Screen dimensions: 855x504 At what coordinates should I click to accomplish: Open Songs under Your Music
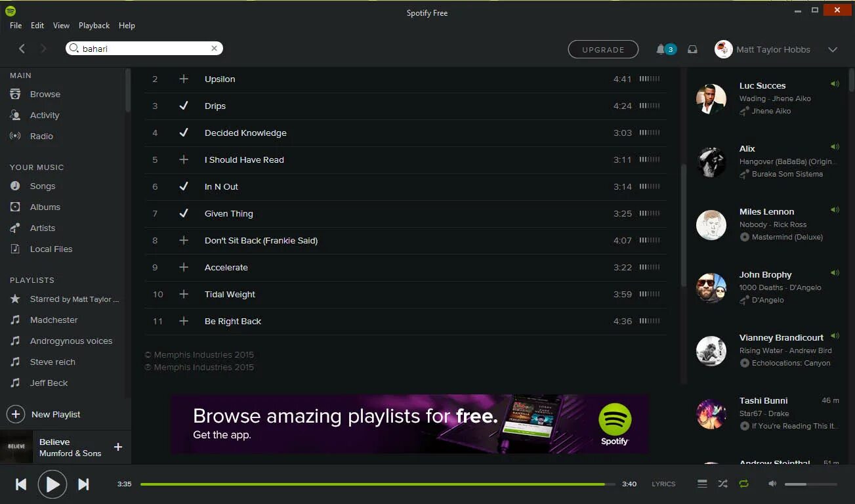point(42,186)
